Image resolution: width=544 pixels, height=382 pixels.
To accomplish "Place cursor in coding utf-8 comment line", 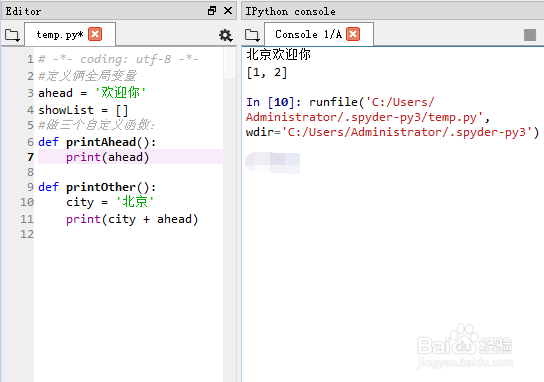I will coord(118,59).
